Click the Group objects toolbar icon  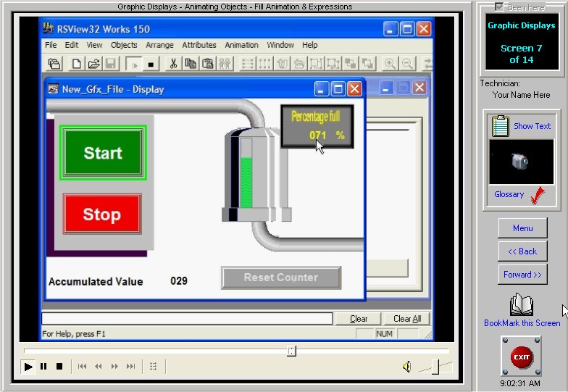coord(316,64)
